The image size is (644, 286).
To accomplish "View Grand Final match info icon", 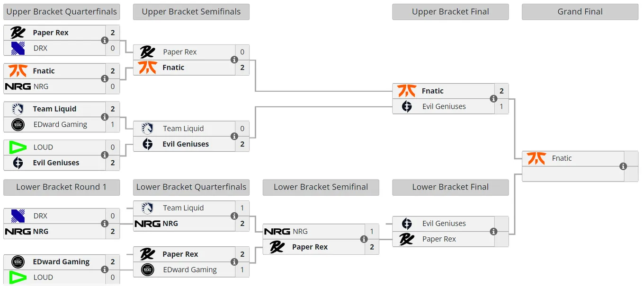I will pyautogui.click(x=623, y=166).
